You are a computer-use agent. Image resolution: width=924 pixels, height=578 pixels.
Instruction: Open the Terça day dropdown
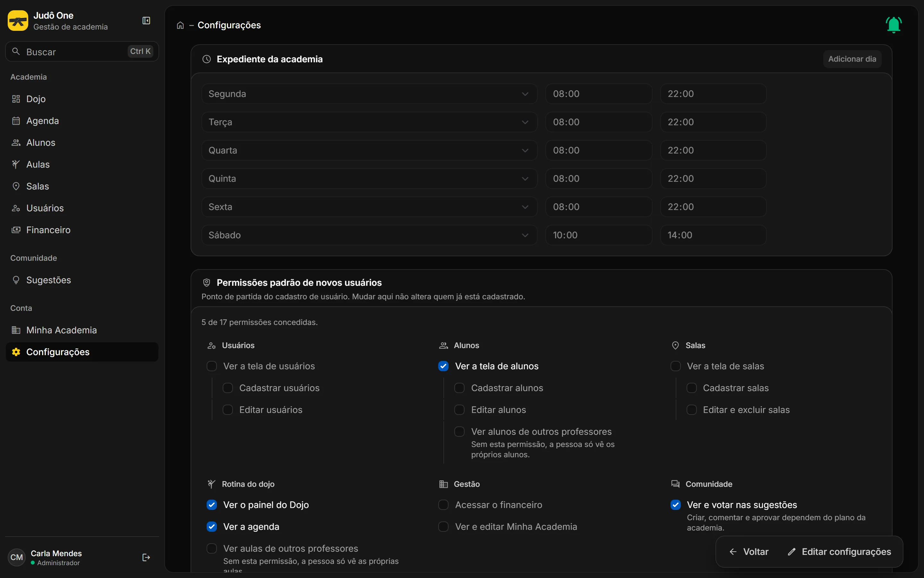point(369,122)
